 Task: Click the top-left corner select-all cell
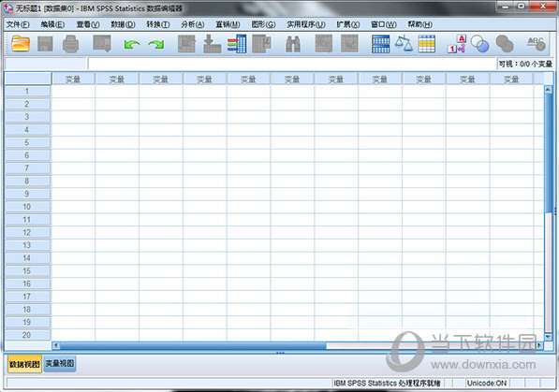point(27,79)
